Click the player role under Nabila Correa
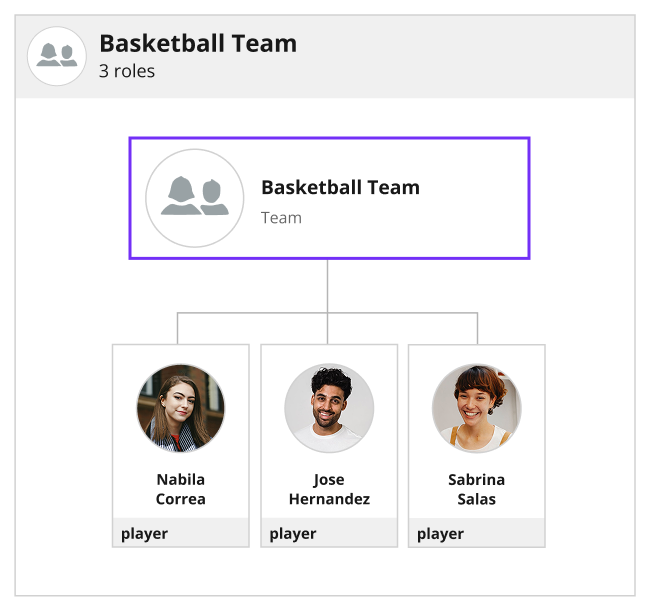The width and height of the screenshot is (650, 614). (144, 534)
